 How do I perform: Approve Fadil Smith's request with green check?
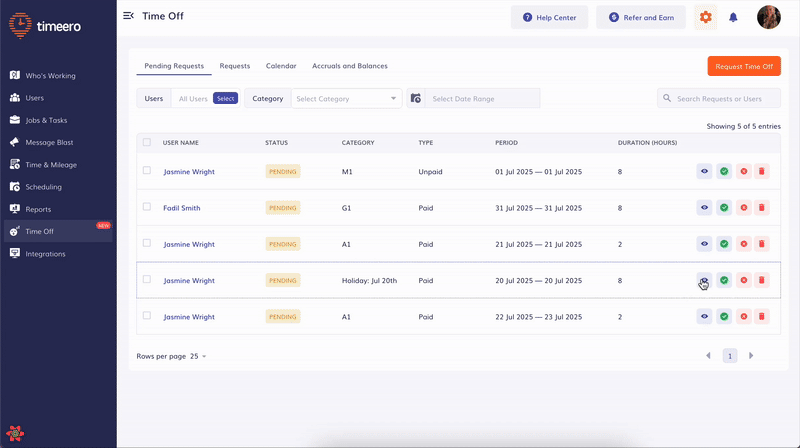[724, 208]
